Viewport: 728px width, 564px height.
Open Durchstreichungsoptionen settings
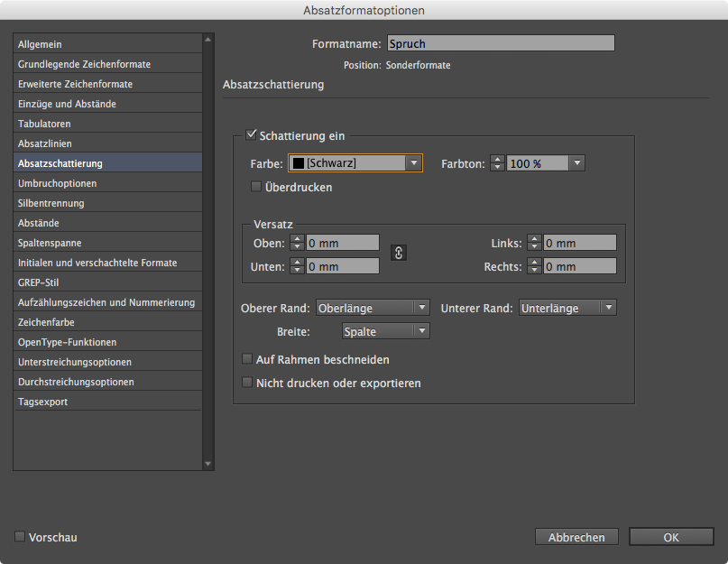107,382
